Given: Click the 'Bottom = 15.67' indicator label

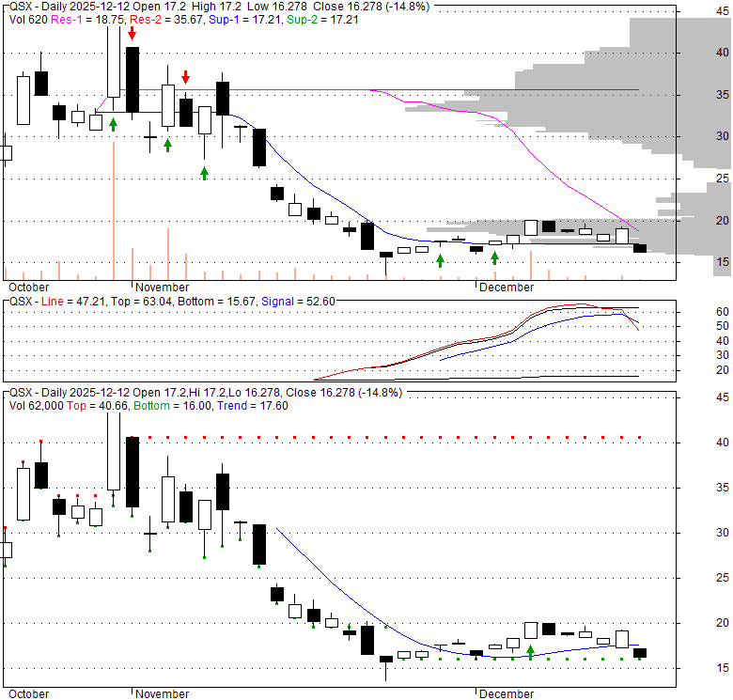Looking at the screenshot, I should [x=217, y=302].
